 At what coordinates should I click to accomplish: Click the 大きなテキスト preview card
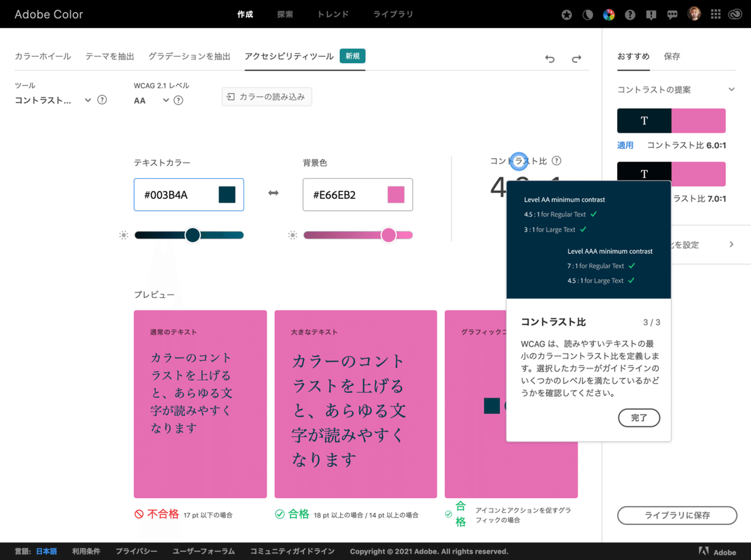[355, 404]
